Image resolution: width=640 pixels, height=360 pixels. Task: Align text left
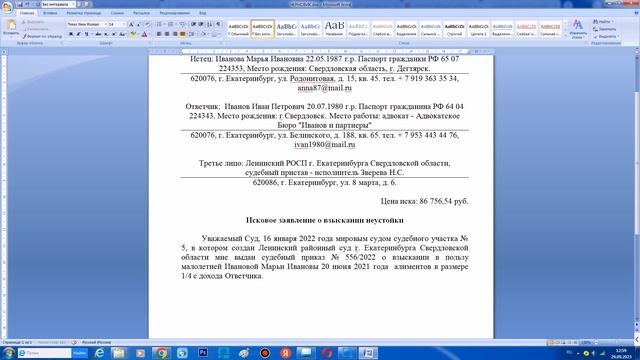(x=159, y=34)
